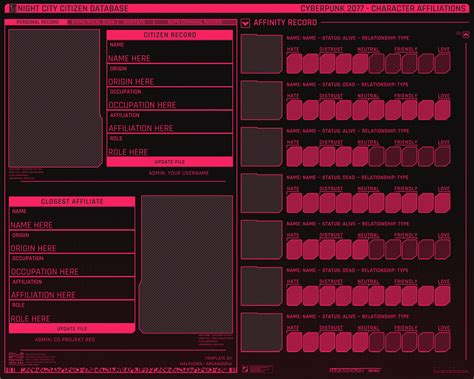Select the first affinity entry portrait thumbnail
The height and width of the screenshot is (379, 474).
pos(262,54)
